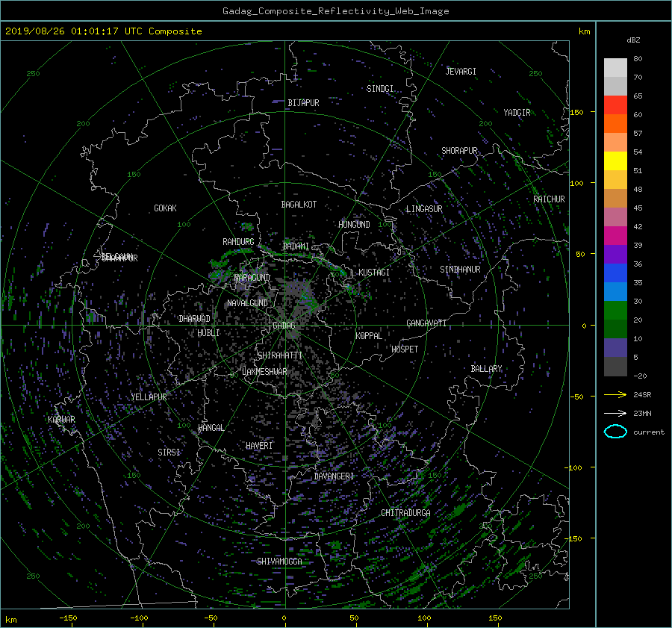
Task: Select the HUBLI label
Action: pos(208,333)
